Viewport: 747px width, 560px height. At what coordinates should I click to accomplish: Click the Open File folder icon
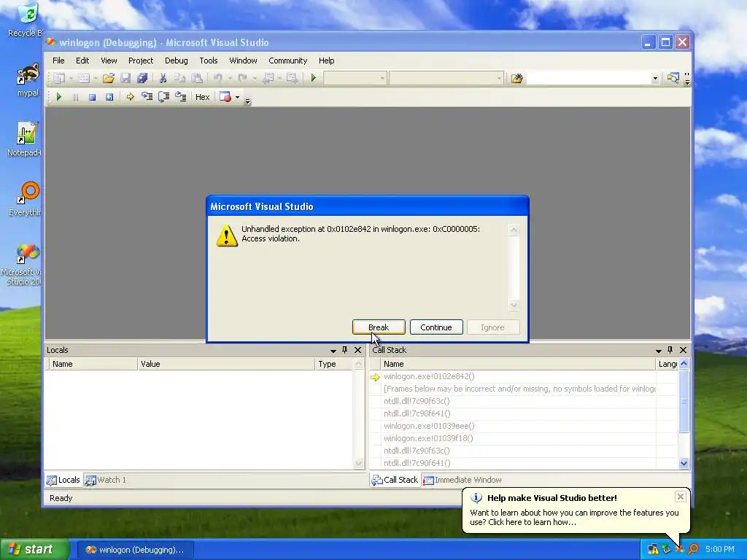click(x=109, y=78)
